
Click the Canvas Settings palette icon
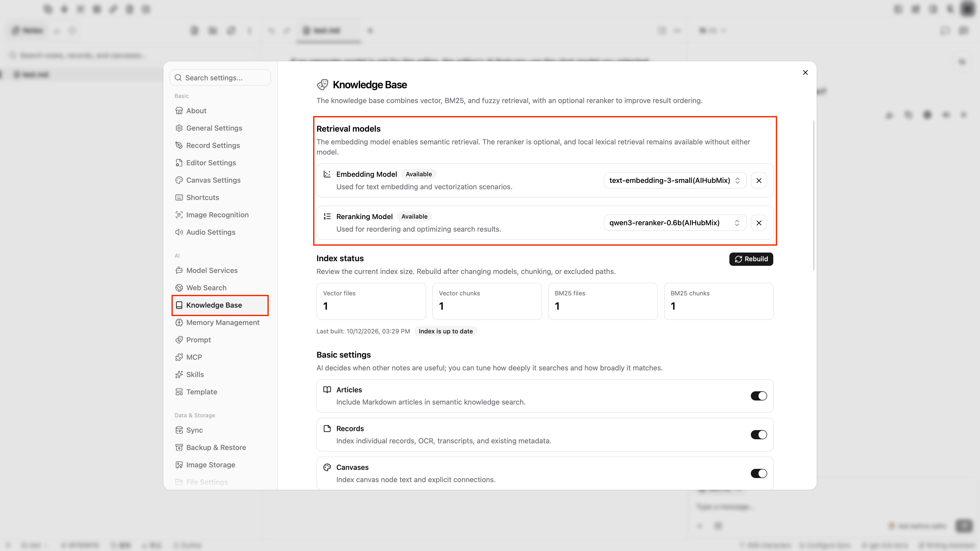pyautogui.click(x=179, y=180)
